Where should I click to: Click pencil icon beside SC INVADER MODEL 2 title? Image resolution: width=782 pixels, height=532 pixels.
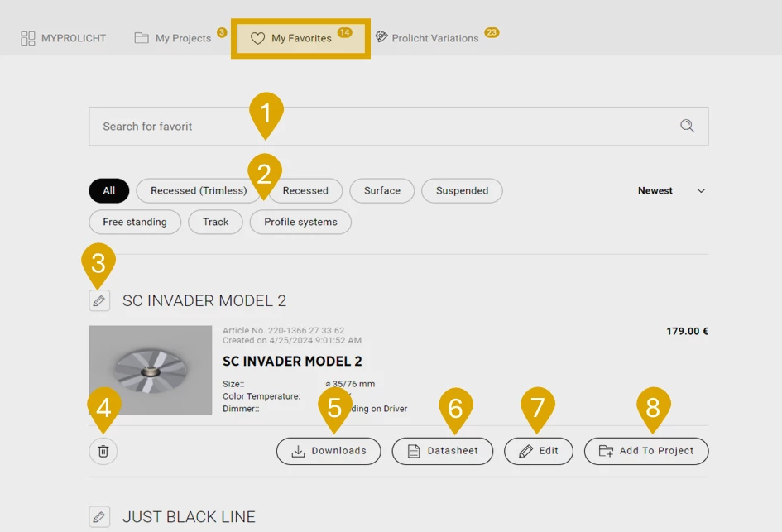99,300
